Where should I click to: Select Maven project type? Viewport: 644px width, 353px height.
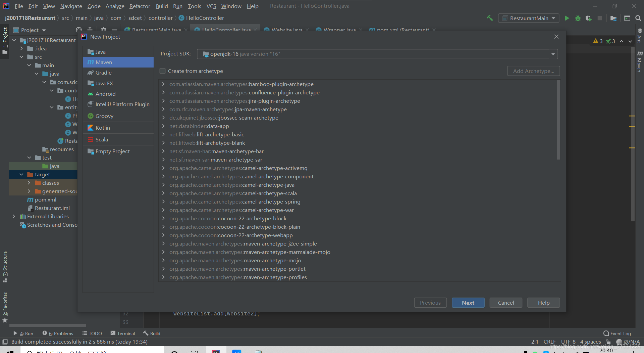pos(118,62)
